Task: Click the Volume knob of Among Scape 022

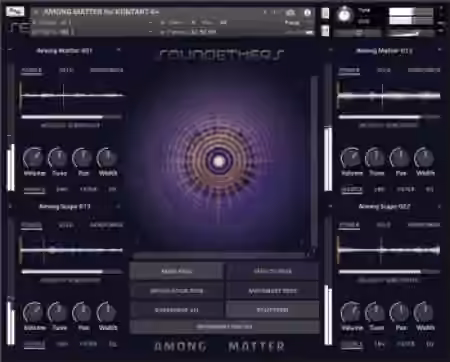Action: (x=351, y=312)
